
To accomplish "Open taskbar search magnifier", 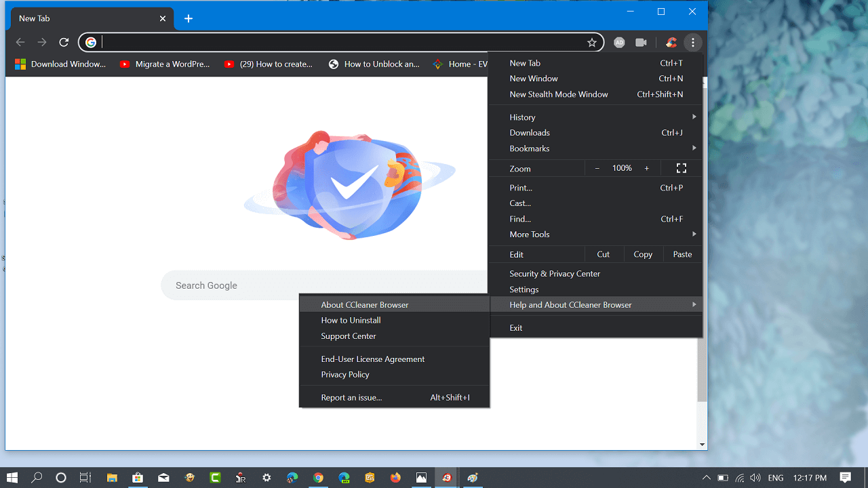I will click(37, 478).
